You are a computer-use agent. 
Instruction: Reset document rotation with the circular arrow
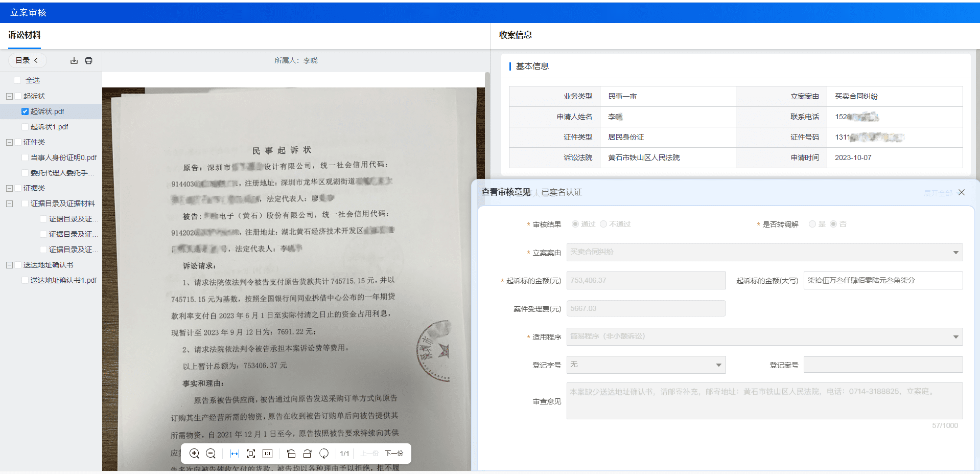point(324,454)
